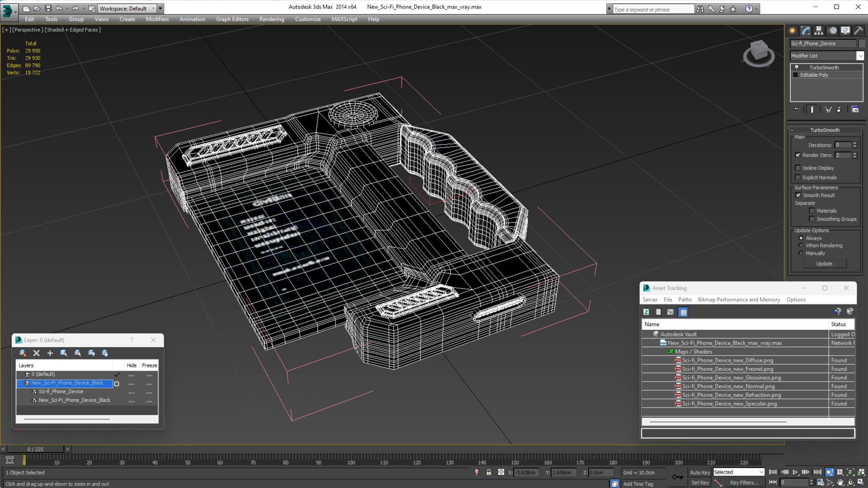
Task: Click the Asset Tracking horizontal scrollbar
Action: tap(718, 422)
